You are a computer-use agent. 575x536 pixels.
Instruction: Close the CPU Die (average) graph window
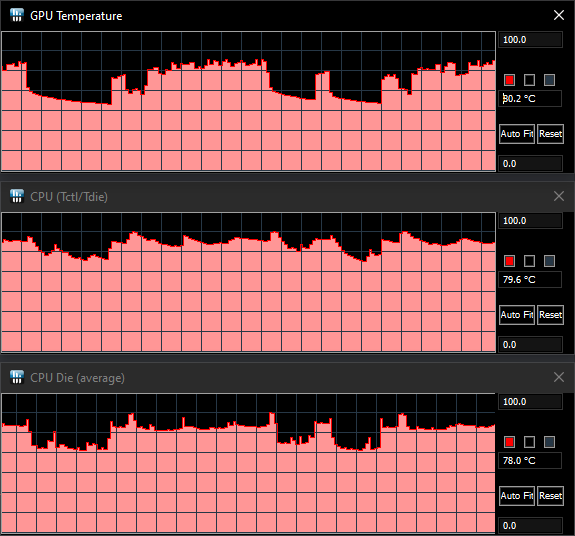(559, 377)
